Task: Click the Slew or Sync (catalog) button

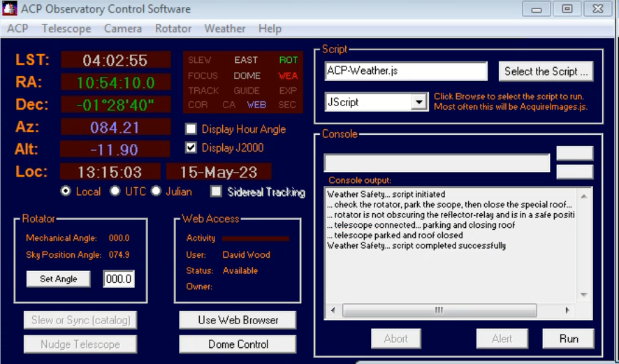Action: click(80, 320)
